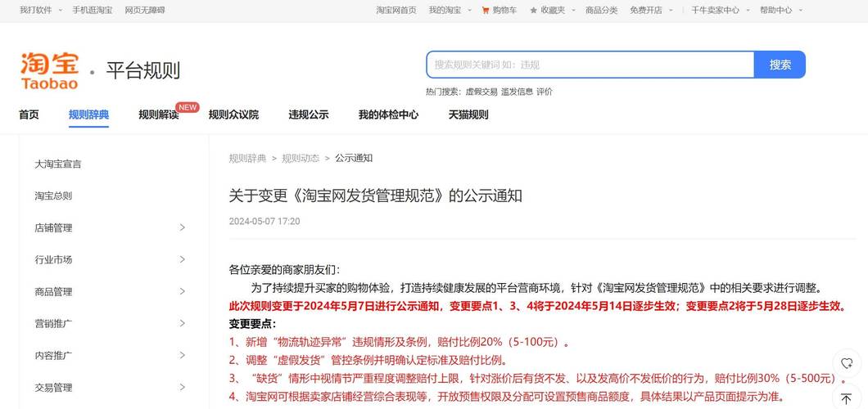This screenshot has width=868, height=409.
Task: Open the 规则众议院 tab
Action: [233, 115]
